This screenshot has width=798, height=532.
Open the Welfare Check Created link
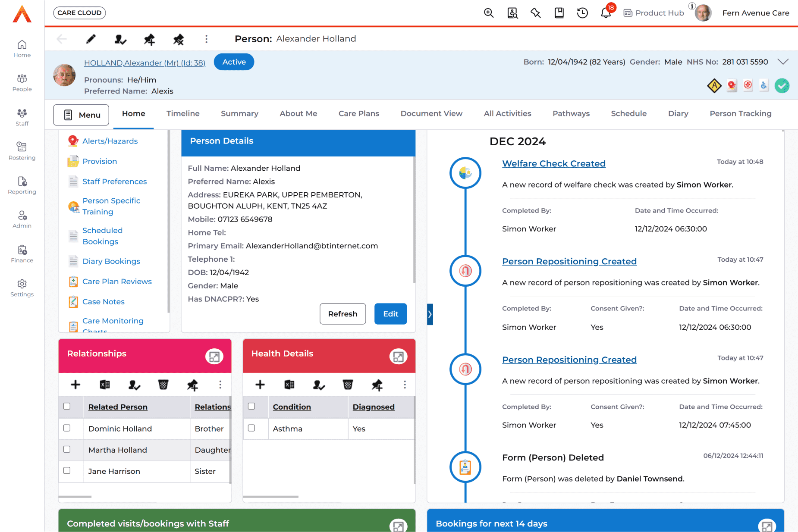(554, 163)
